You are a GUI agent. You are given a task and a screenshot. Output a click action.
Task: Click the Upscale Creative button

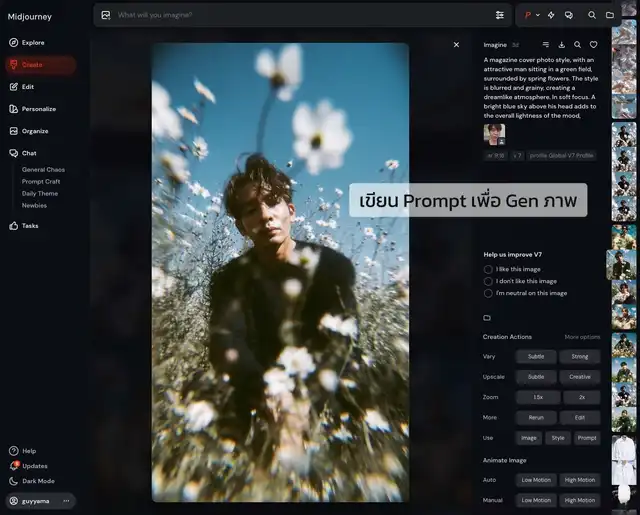580,377
